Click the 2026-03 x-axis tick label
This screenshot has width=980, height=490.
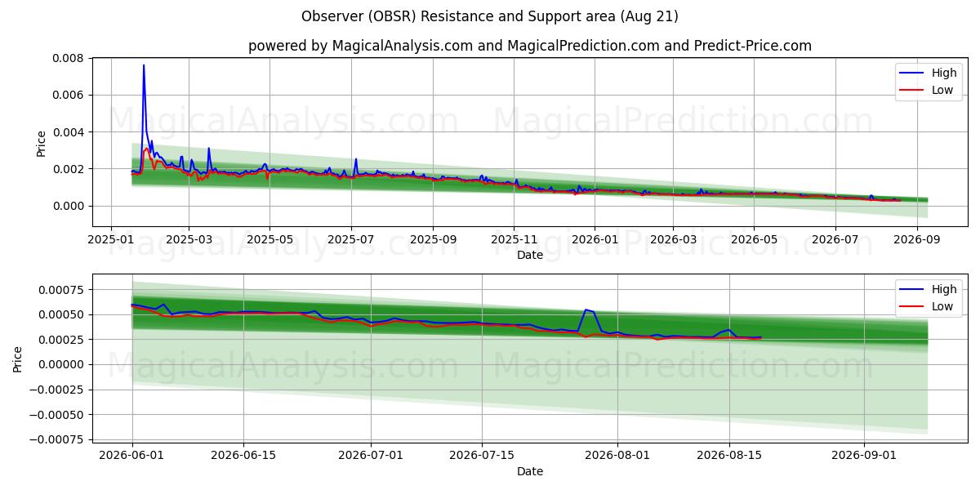673,240
